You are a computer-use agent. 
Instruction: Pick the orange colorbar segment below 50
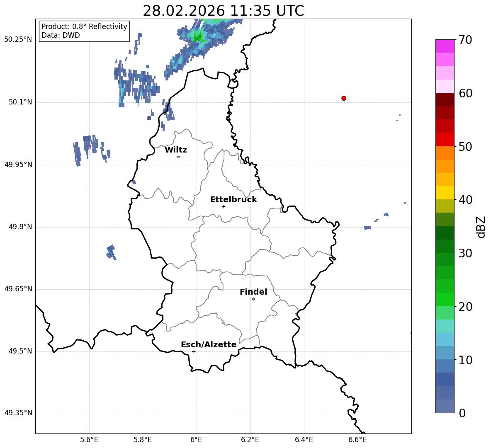(x=445, y=153)
